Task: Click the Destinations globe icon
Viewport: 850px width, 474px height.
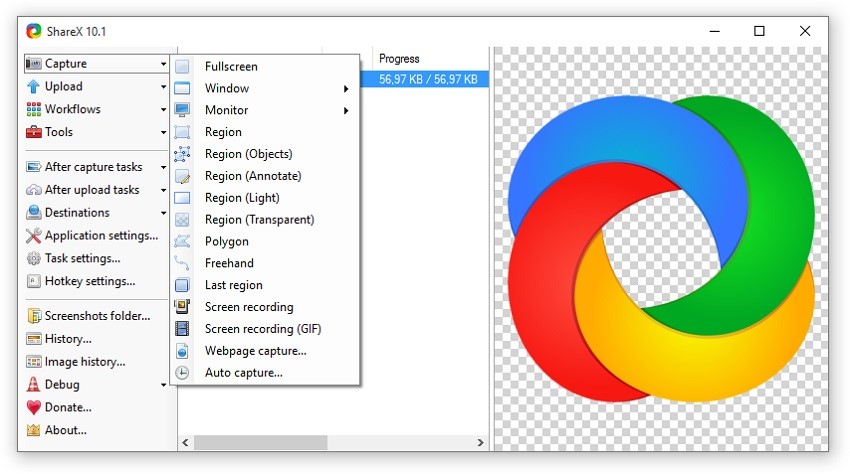Action: 34,213
